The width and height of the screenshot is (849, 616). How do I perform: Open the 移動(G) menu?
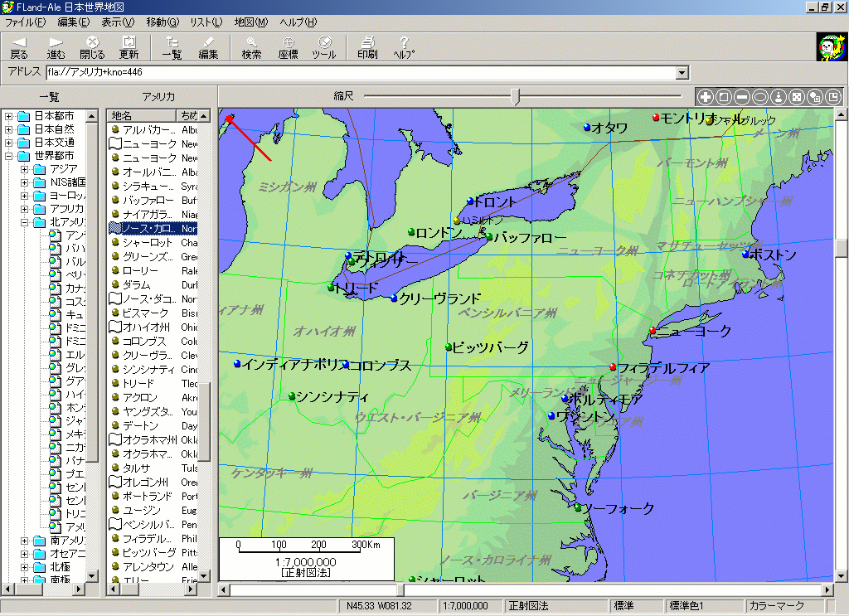coord(163,22)
